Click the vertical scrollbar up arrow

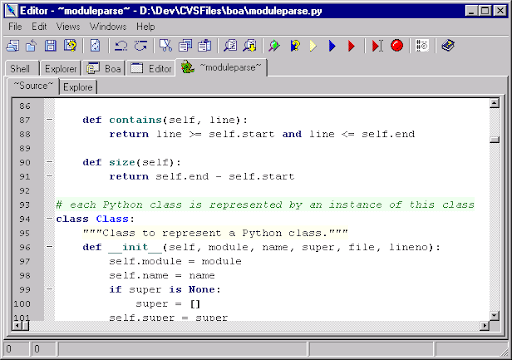point(494,103)
